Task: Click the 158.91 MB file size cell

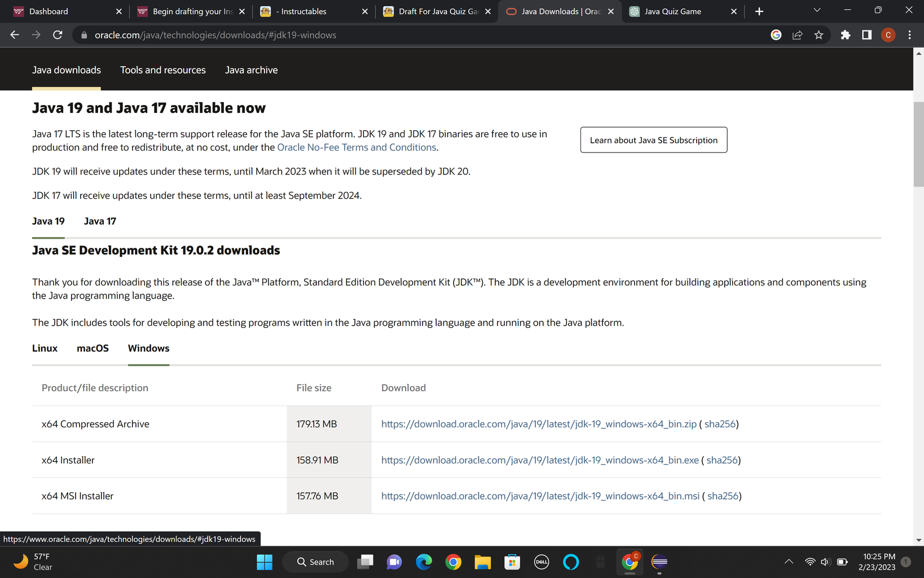Action: pyautogui.click(x=329, y=460)
